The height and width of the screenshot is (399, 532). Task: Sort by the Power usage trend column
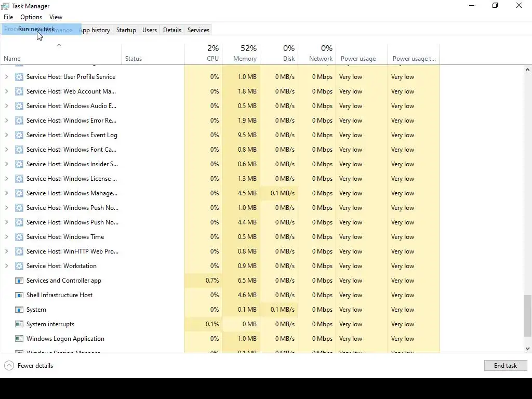tap(414, 54)
